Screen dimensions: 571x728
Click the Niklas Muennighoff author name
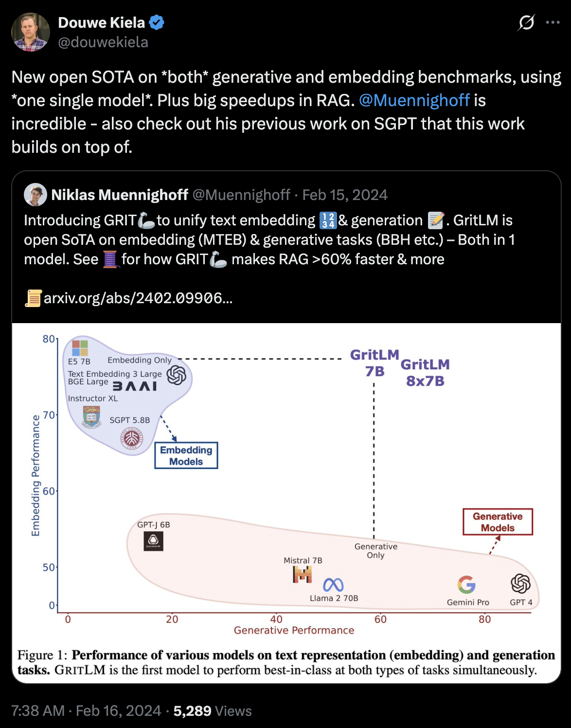point(120,195)
